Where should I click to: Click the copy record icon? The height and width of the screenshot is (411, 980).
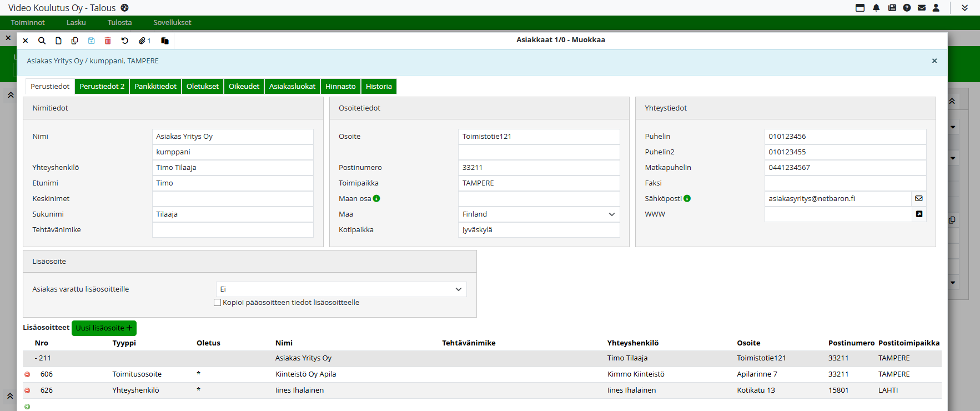[75, 41]
